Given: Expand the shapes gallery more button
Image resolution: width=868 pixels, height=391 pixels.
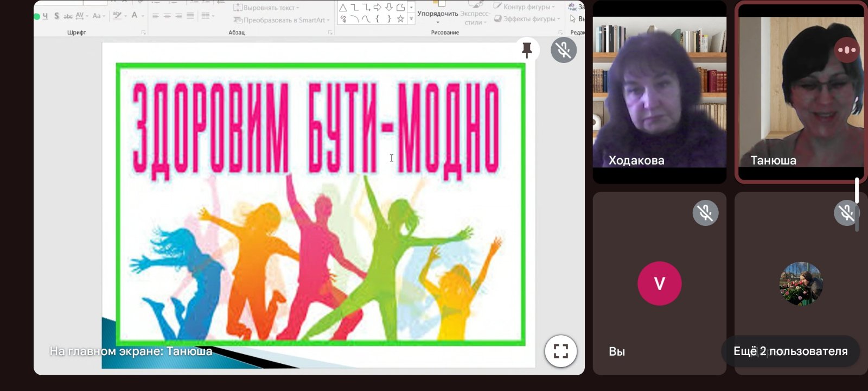Looking at the screenshot, I should (411, 19).
